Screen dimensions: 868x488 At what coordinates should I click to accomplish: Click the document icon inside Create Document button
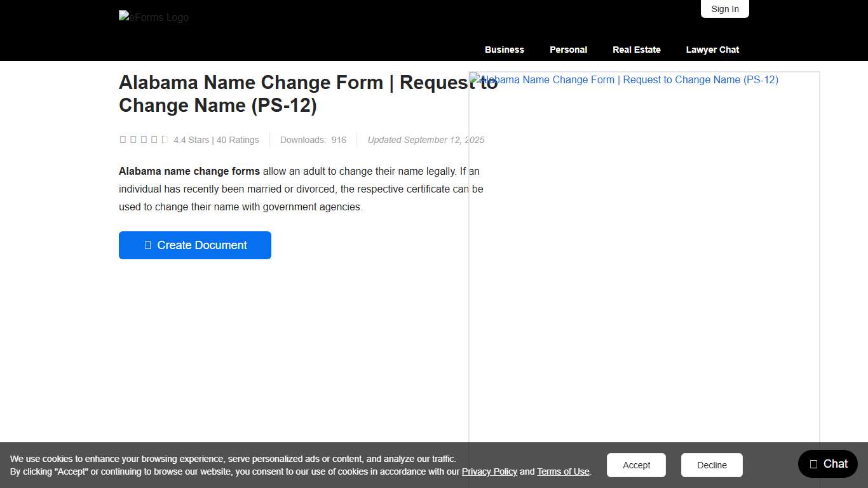pos(148,245)
